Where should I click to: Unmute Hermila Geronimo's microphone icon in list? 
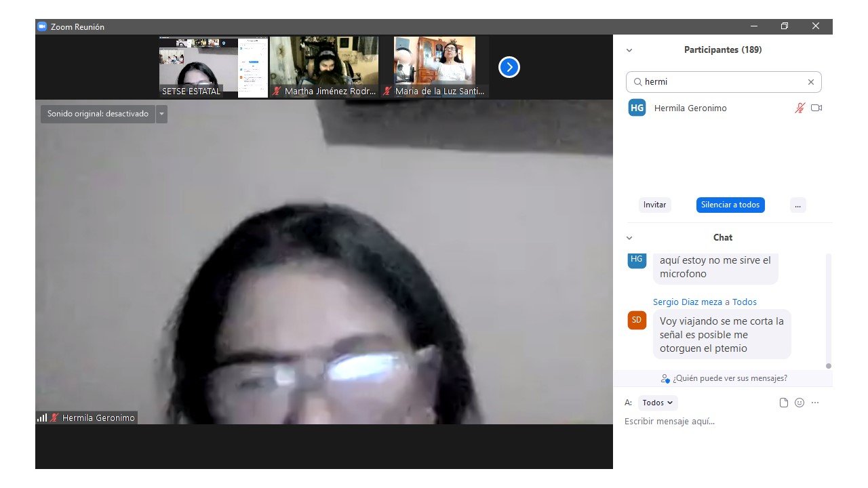coord(800,108)
